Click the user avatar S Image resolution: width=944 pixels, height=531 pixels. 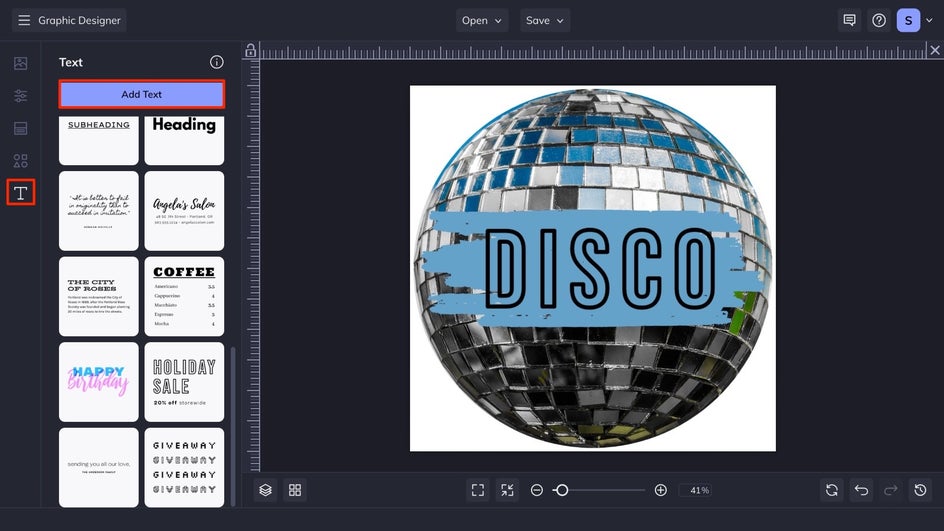tap(908, 20)
